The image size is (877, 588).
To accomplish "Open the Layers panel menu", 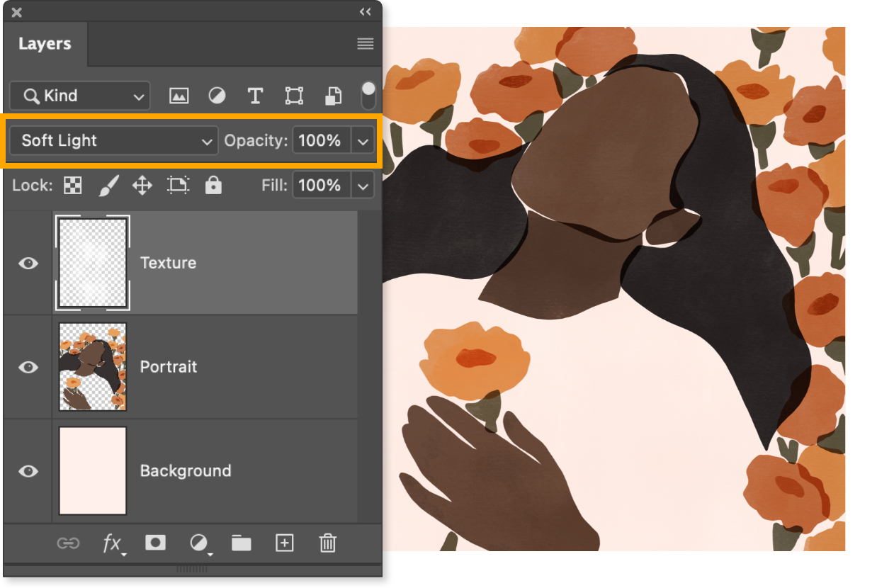I will 365,44.
